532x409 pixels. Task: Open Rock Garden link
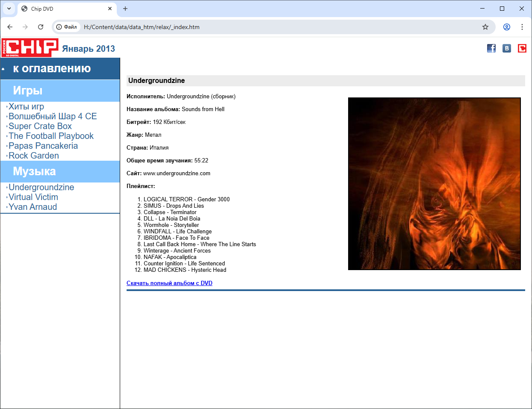coord(34,156)
